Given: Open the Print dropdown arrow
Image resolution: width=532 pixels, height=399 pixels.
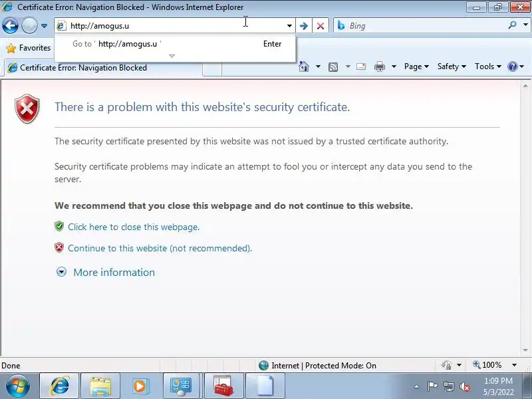Looking at the screenshot, I should click(394, 66).
